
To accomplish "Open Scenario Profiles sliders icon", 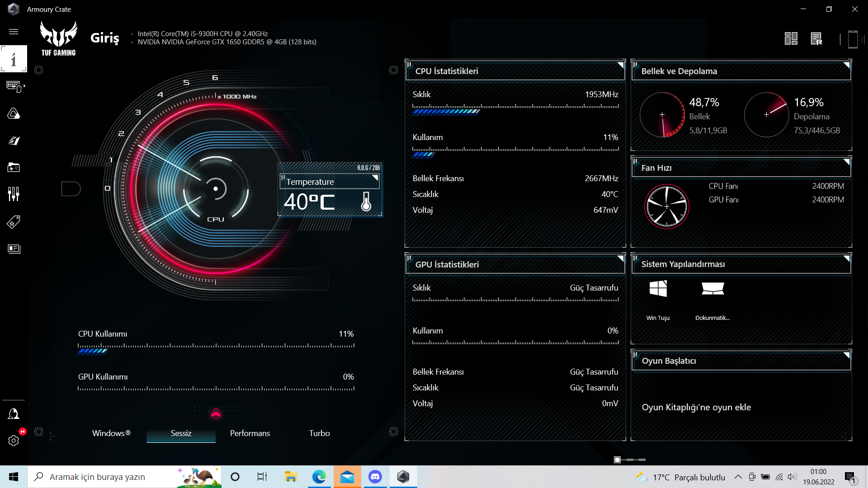I will [x=14, y=194].
